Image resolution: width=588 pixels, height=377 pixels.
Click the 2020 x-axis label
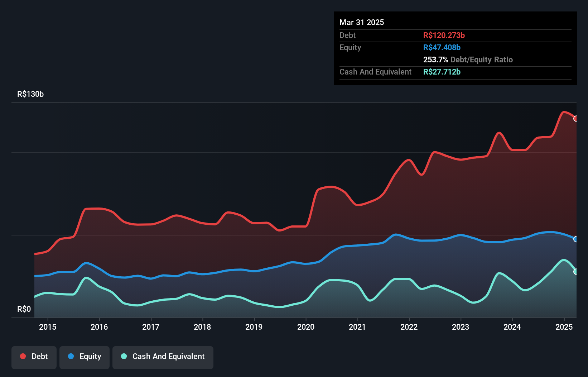click(x=306, y=327)
